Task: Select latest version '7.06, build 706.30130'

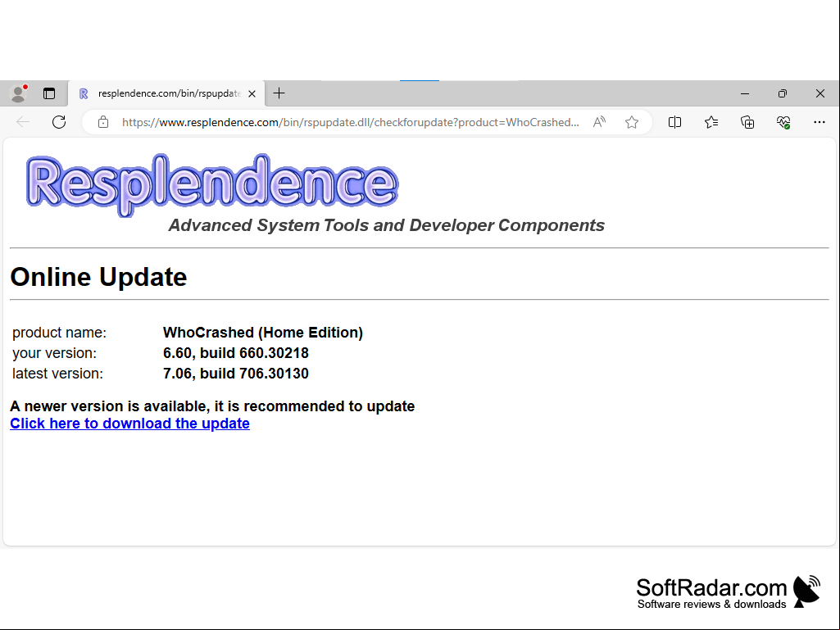Action: [x=236, y=374]
